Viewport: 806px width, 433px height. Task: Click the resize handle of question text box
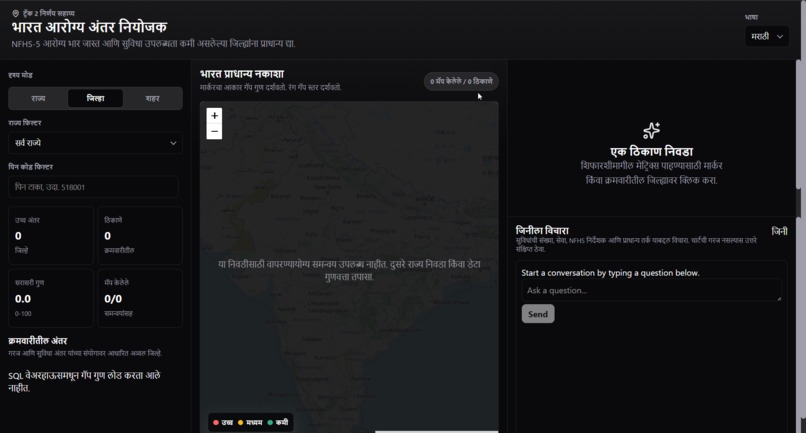(x=779, y=298)
